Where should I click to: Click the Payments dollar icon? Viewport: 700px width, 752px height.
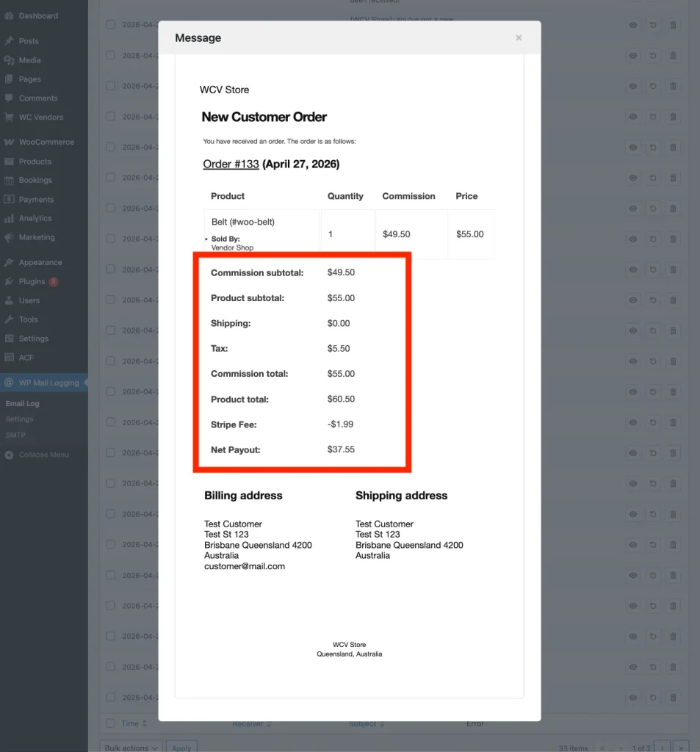click(x=9, y=199)
